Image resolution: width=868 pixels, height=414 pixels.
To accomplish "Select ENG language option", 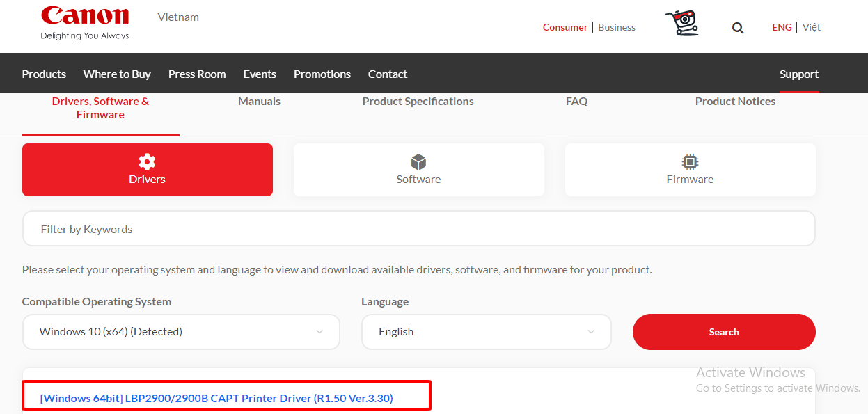I will coord(782,27).
